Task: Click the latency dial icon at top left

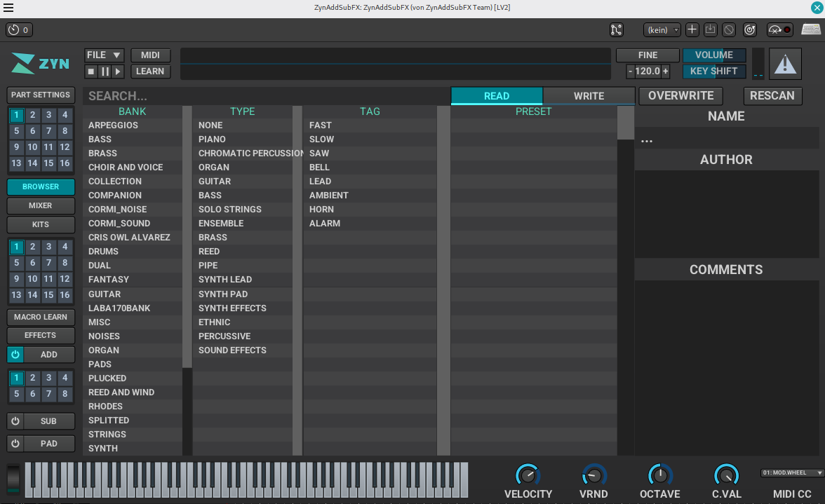Action: click(14, 29)
